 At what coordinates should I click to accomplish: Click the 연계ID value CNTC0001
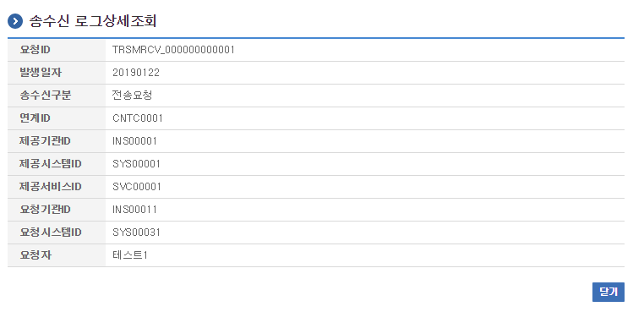[138, 118]
